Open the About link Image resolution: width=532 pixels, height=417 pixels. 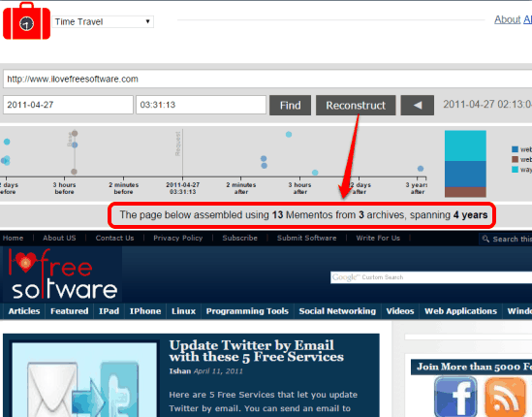(x=507, y=19)
